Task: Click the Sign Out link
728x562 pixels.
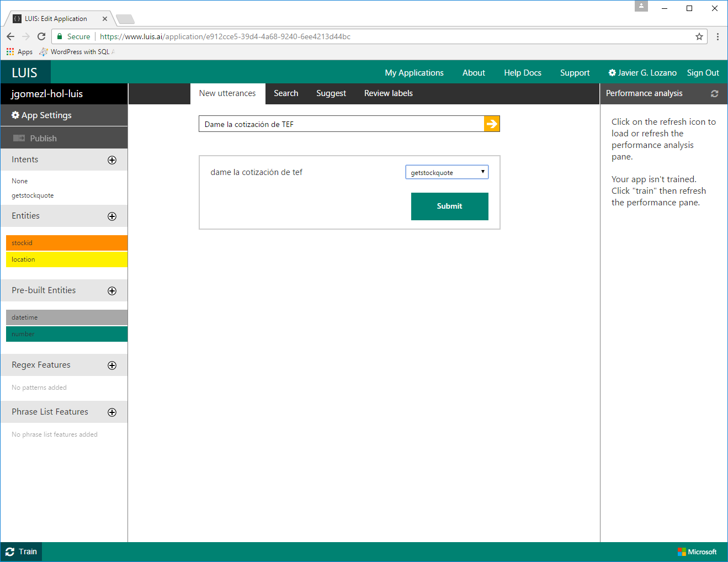Action: pyautogui.click(x=703, y=73)
